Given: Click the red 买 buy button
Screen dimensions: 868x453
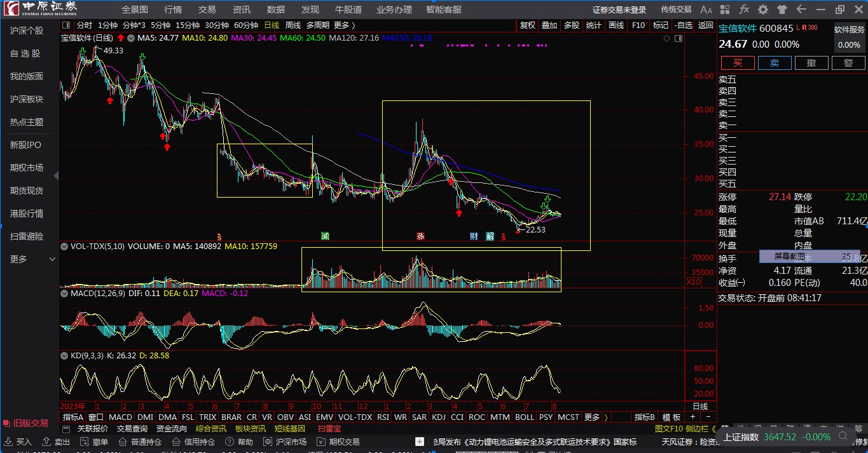Looking at the screenshot, I should point(738,63).
